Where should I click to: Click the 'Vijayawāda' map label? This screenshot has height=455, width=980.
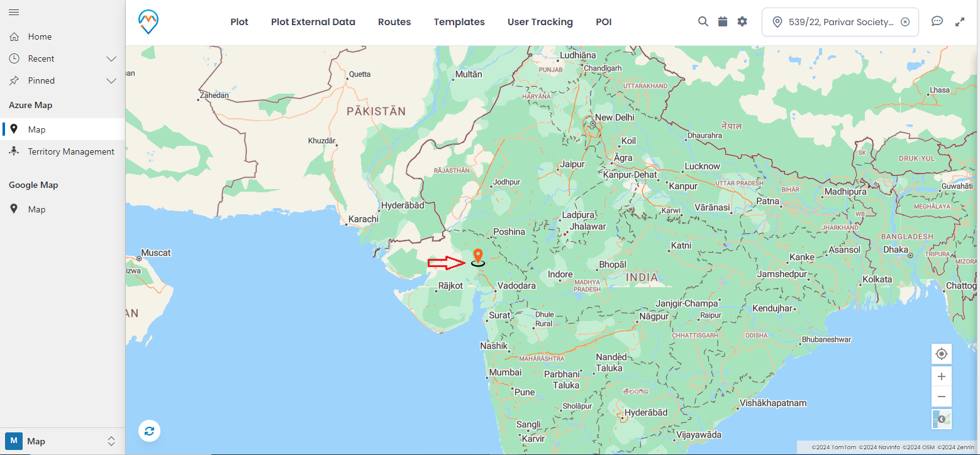699,434
